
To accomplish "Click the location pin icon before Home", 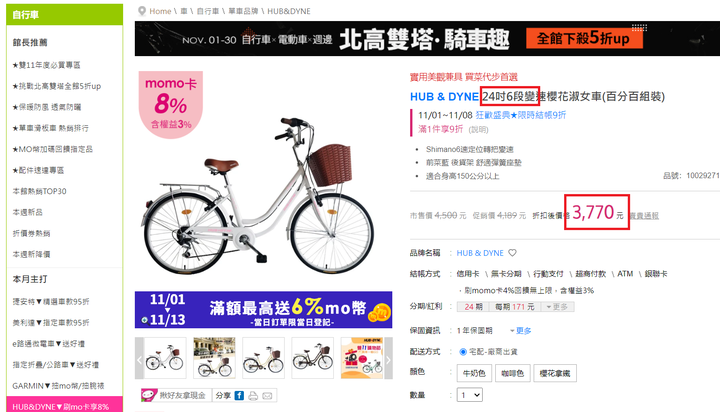I will tap(142, 11).
